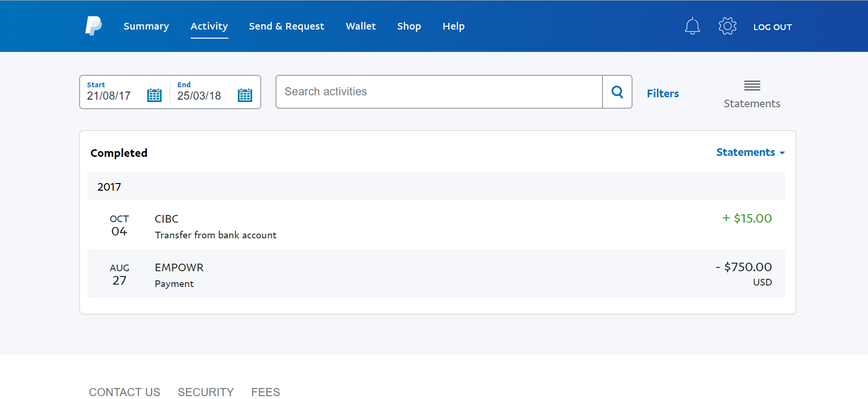Open the FEES footer link
The image size is (868, 399).
coord(266,392)
